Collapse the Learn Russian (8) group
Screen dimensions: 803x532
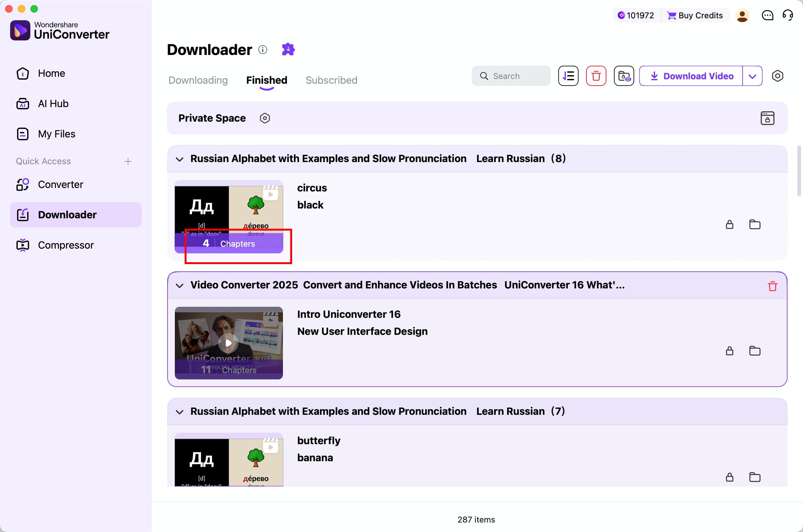pyautogui.click(x=180, y=159)
